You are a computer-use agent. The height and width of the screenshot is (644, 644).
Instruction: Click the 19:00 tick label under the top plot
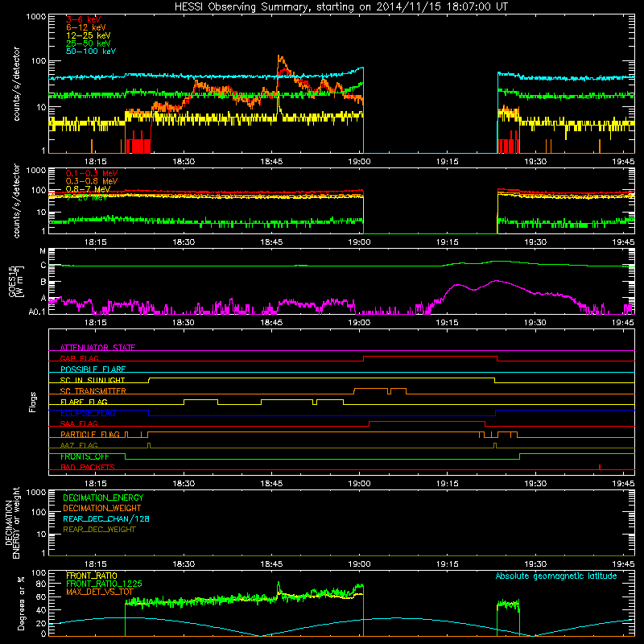(x=359, y=162)
